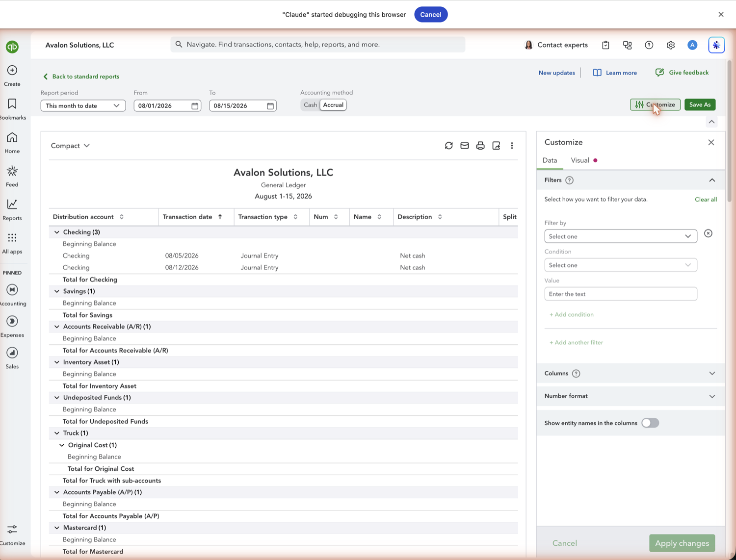
Task: Open the header devices icon
Action: click(x=628, y=45)
